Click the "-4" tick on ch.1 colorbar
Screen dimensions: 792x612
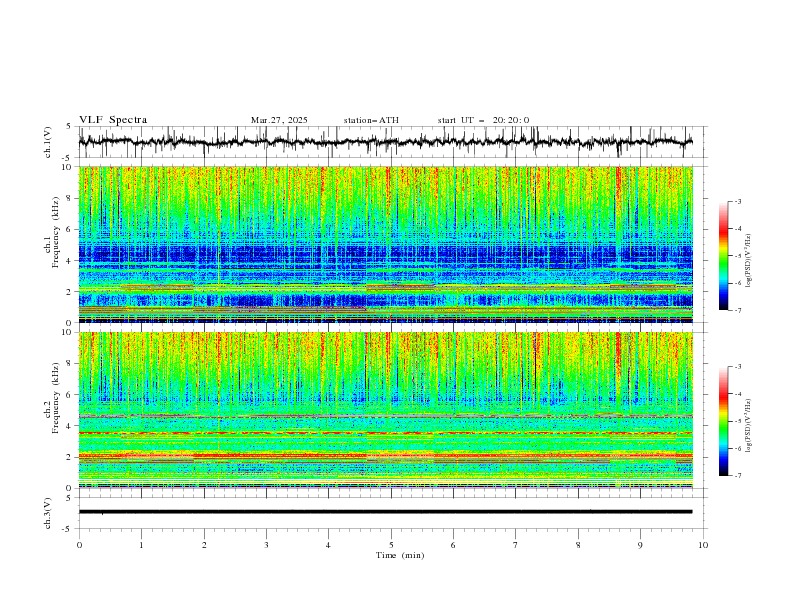738,229
